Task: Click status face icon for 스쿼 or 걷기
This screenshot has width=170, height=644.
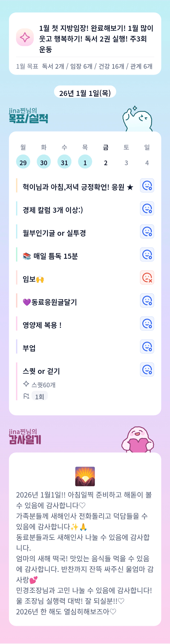Action: [147, 369]
